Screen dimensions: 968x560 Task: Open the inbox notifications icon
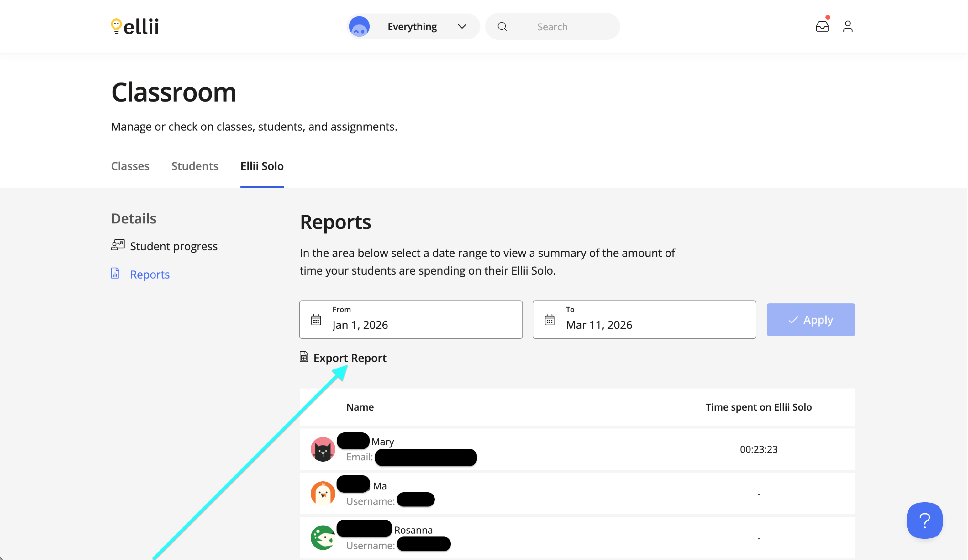coord(822,26)
